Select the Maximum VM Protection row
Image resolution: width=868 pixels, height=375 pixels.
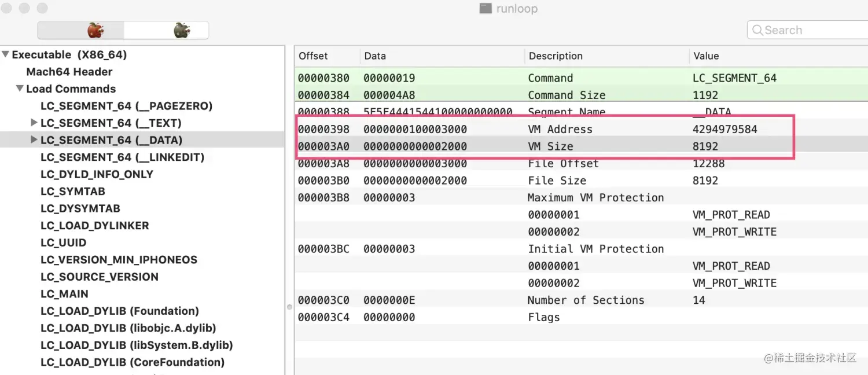click(581, 197)
